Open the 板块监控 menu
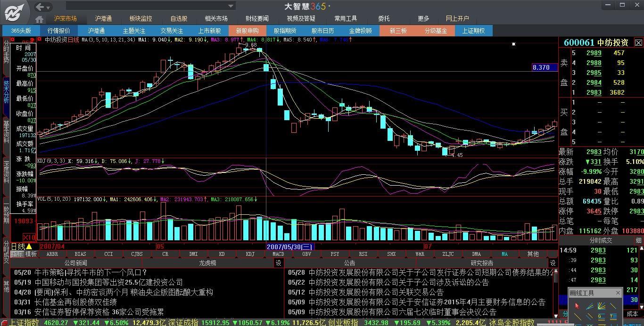This screenshot has height=326, width=644. pyautogui.click(x=141, y=19)
